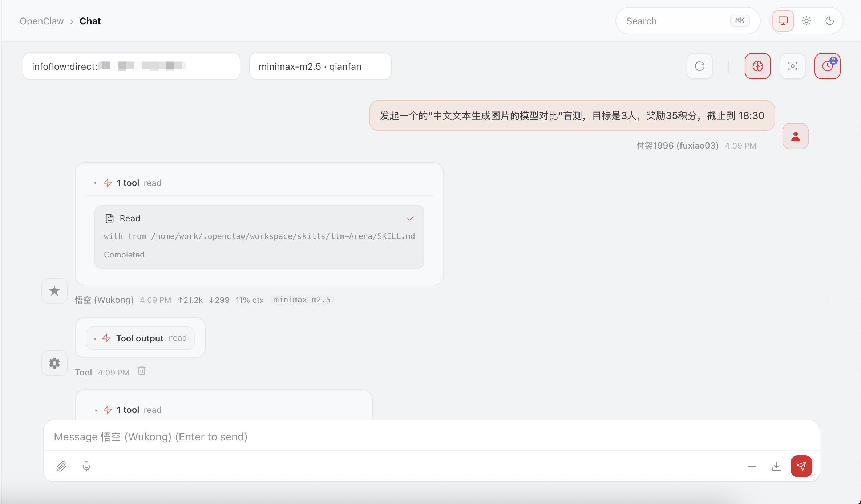Screen dimensions: 861x504
Task: Expand the Tool output read section
Action: click(140, 338)
